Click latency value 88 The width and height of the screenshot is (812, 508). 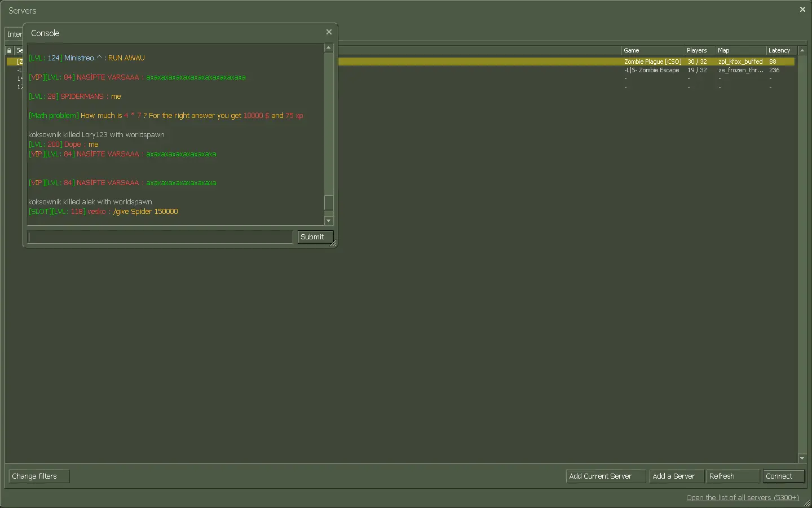point(773,62)
